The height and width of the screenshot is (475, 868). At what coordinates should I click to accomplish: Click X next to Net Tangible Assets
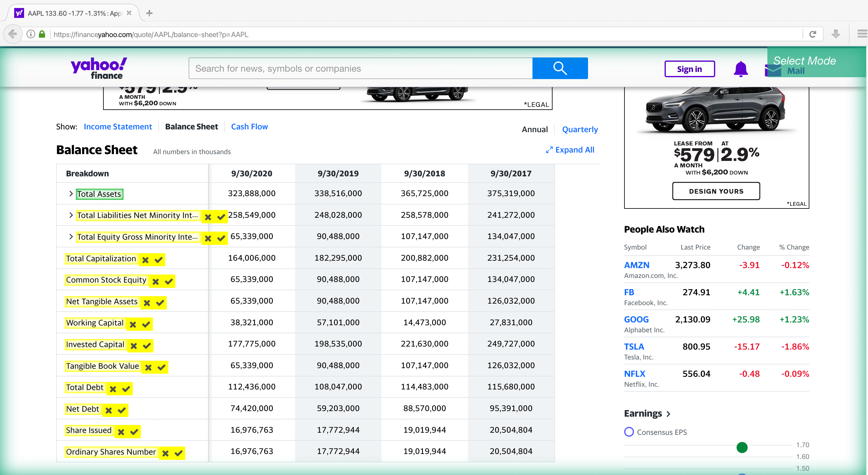[147, 303]
